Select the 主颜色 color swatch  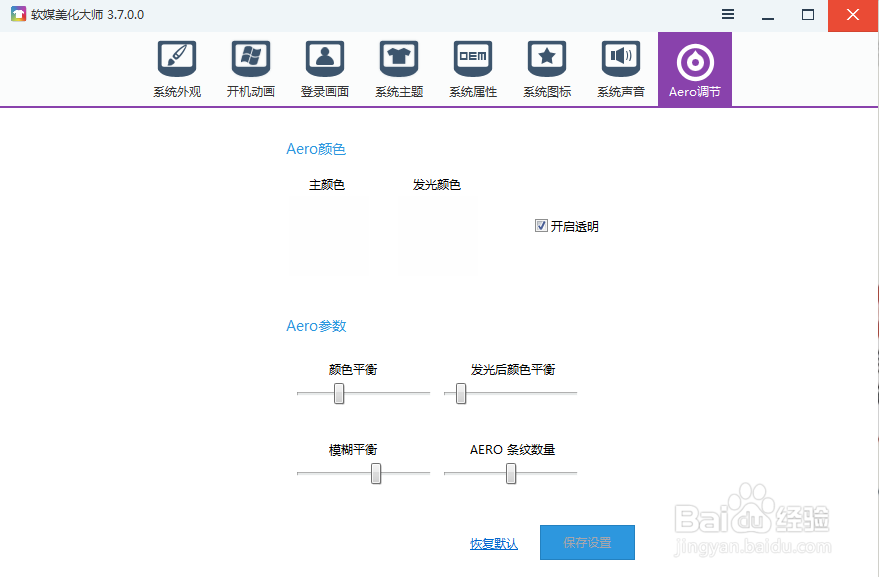click(327, 235)
